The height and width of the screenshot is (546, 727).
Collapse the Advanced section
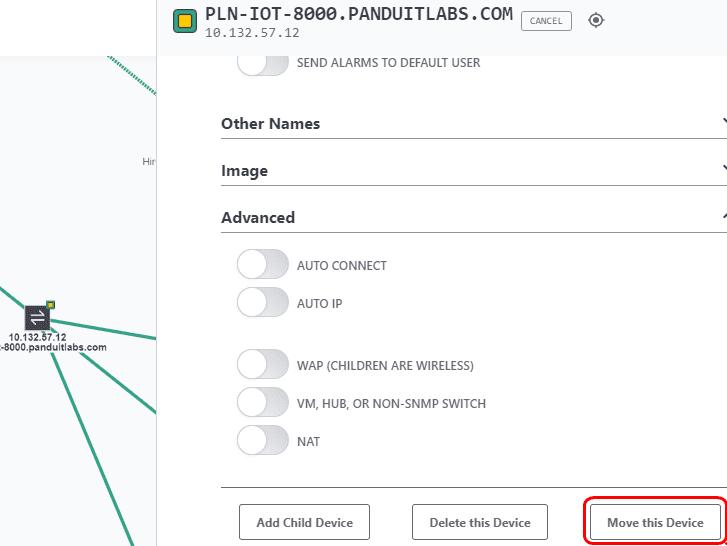tap(474, 218)
